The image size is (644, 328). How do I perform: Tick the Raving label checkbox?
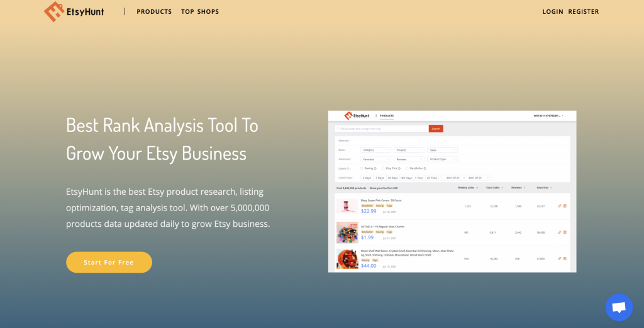(362, 168)
